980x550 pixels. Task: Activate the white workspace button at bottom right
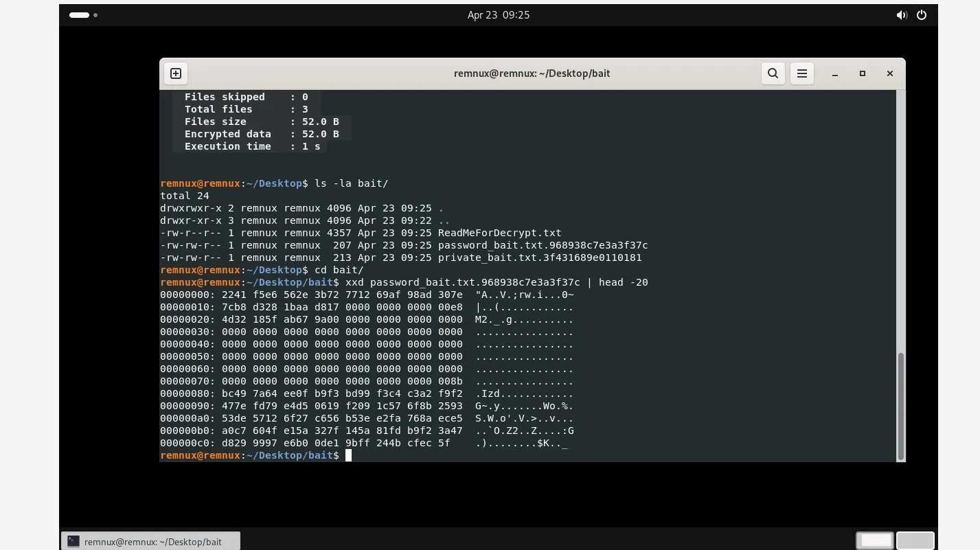(874, 540)
